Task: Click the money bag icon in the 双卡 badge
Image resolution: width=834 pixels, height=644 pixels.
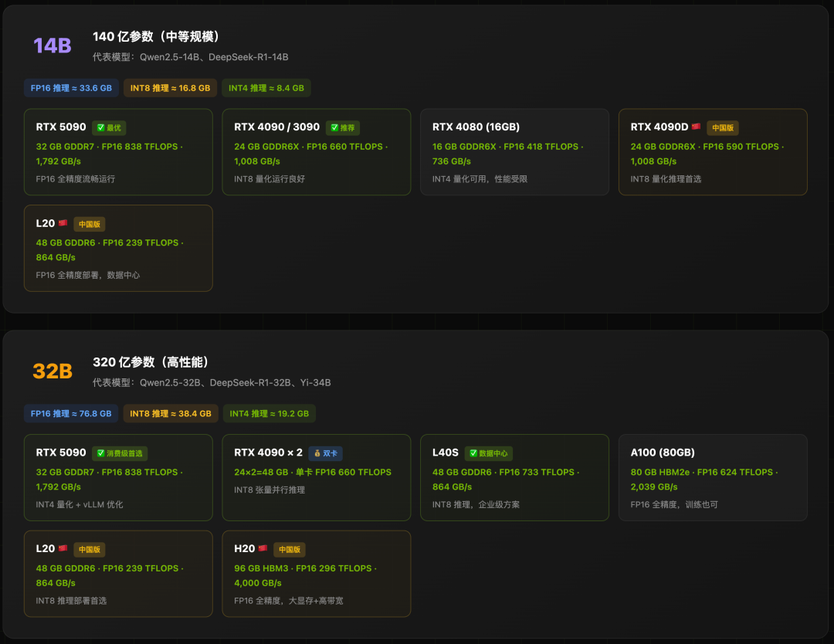Action: (317, 453)
